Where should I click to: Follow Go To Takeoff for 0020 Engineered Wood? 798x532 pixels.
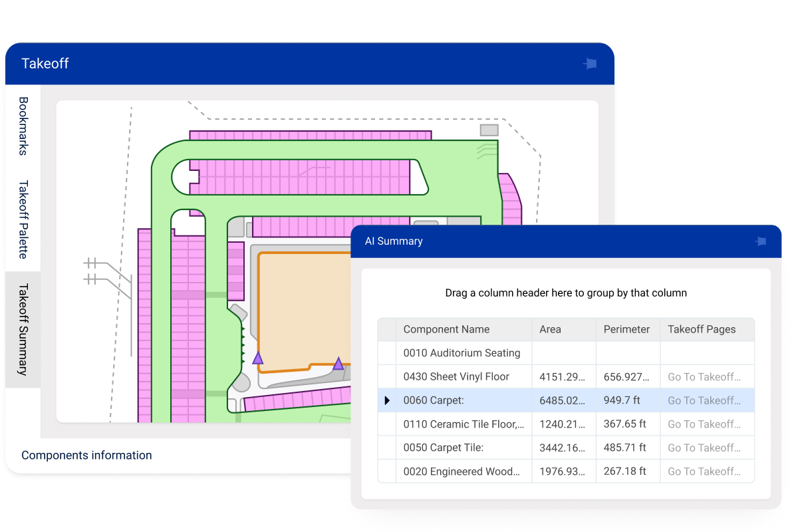(704, 472)
